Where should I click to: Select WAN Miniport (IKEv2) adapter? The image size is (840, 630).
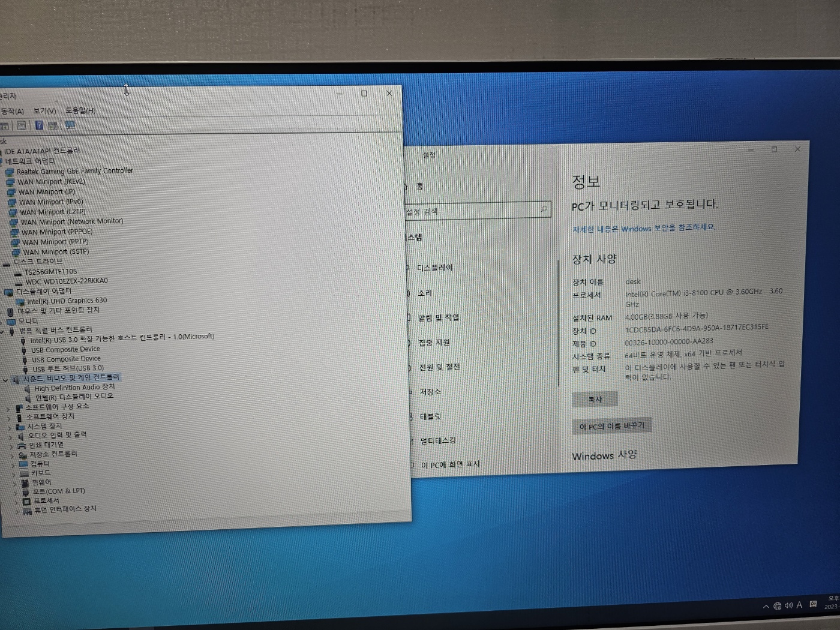click(51, 182)
